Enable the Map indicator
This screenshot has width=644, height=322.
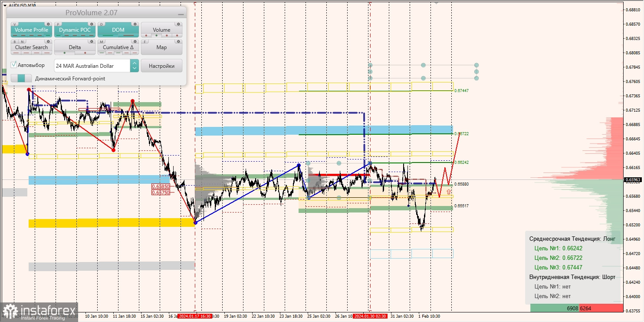pyautogui.click(x=161, y=47)
